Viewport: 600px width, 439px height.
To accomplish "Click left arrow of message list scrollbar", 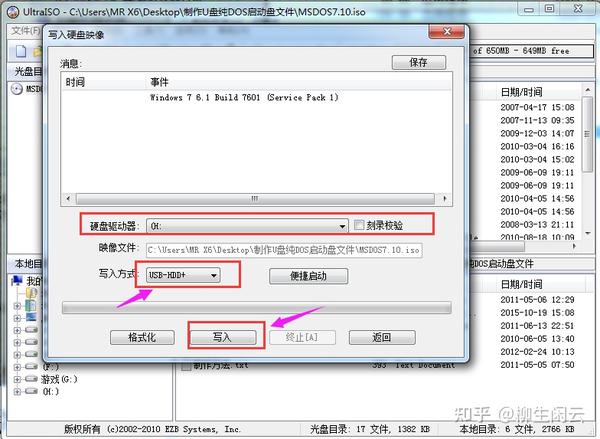I will [x=68, y=199].
